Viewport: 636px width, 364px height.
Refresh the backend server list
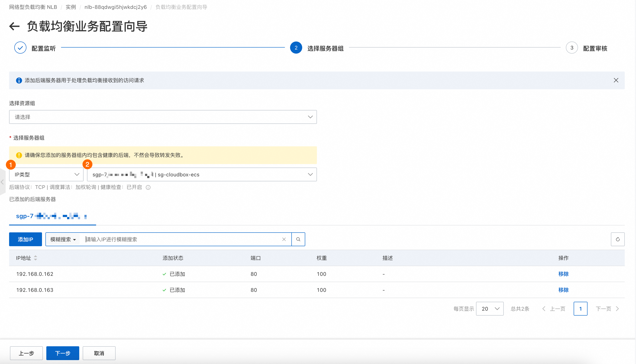pyautogui.click(x=617, y=239)
